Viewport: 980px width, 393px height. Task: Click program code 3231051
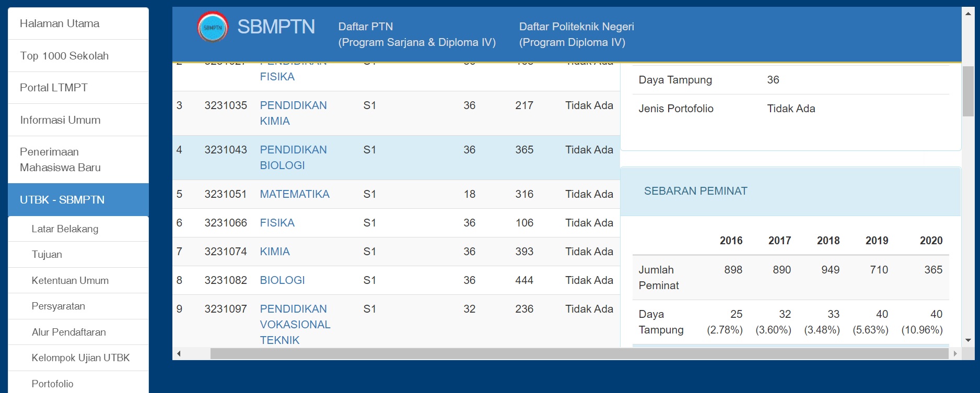226,194
